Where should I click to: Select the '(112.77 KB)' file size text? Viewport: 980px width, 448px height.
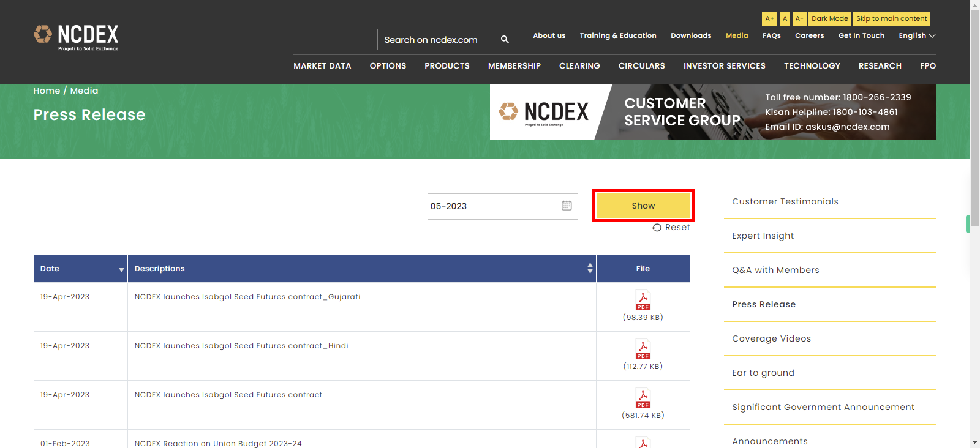pyautogui.click(x=643, y=367)
